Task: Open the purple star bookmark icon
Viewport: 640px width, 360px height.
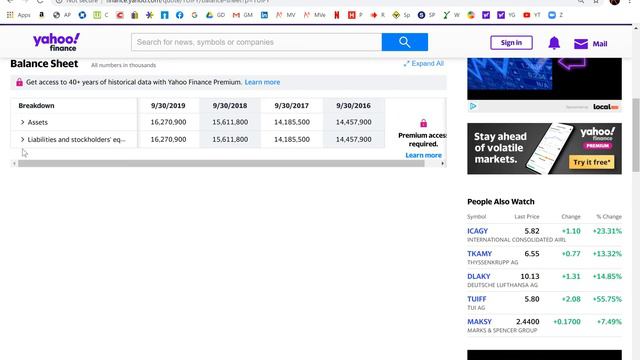Action: point(149,15)
